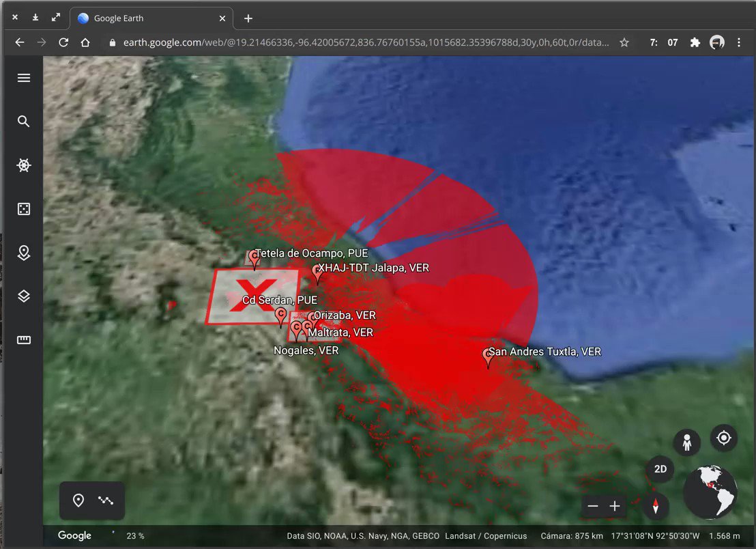The width and height of the screenshot is (756, 549).
Task: Draw line or shape tool
Action: [105, 501]
